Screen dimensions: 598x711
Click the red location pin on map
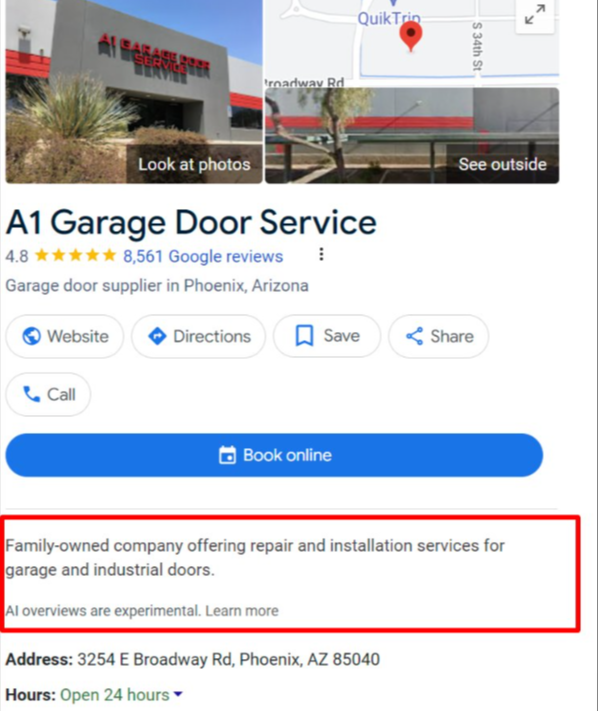coord(411,37)
